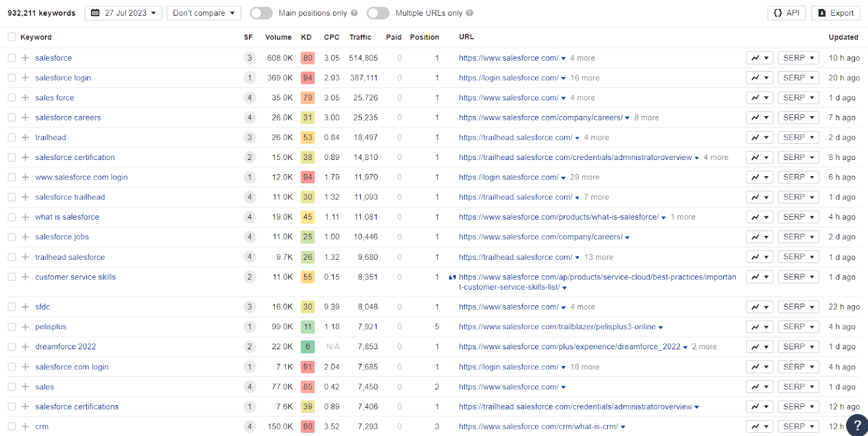Open the login.salesforce.com URL for 'salesforce.com login'
868x436 pixels.
508,367
